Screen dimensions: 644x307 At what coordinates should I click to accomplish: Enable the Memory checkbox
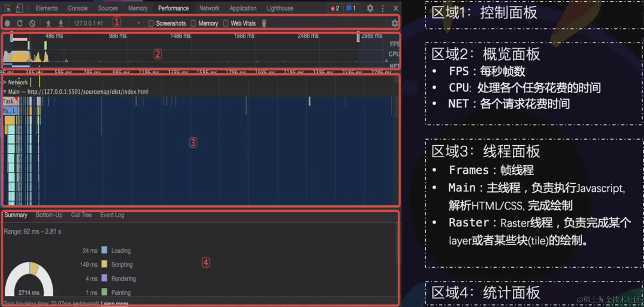194,23
